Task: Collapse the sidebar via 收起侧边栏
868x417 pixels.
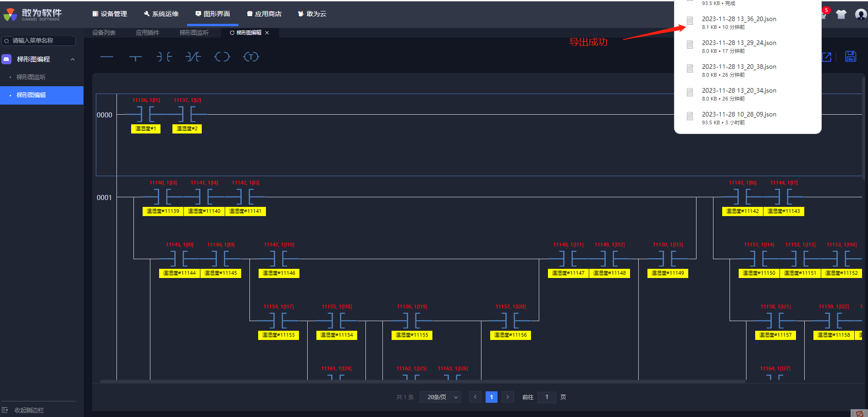Action: pyautogui.click(x=28, y=410)
